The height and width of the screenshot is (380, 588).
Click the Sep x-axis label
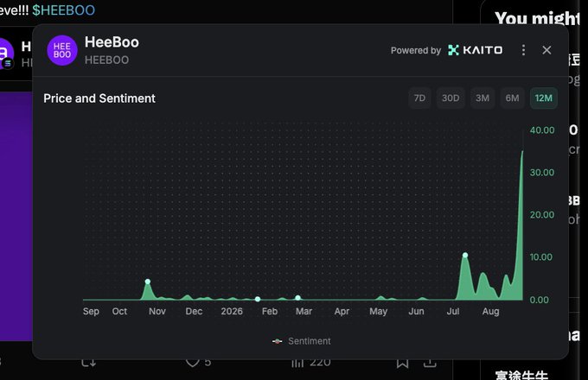pos(91,312)
